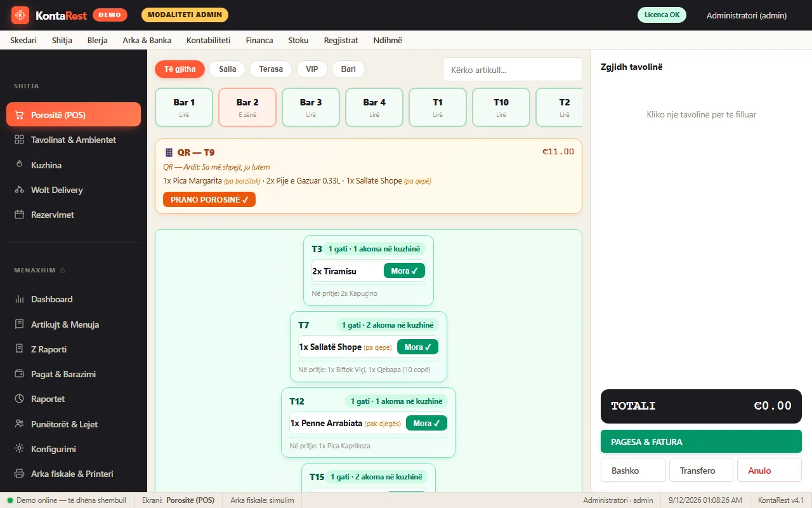This screenshot has width=812, height=508.
Task: Open Konfigurimi gear icon
Action: click(19, 449)
